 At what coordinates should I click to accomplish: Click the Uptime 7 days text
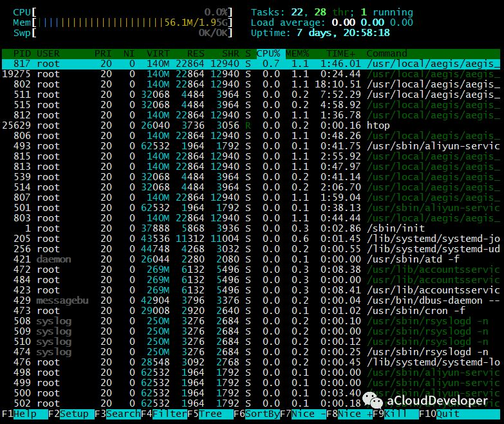pyautogui.click(x=320, y=33)
